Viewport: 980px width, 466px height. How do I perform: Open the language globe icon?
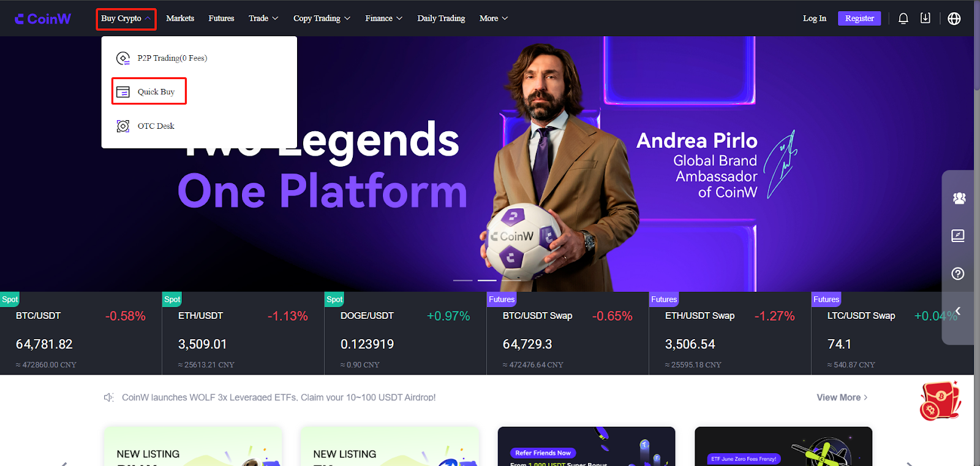954,18
